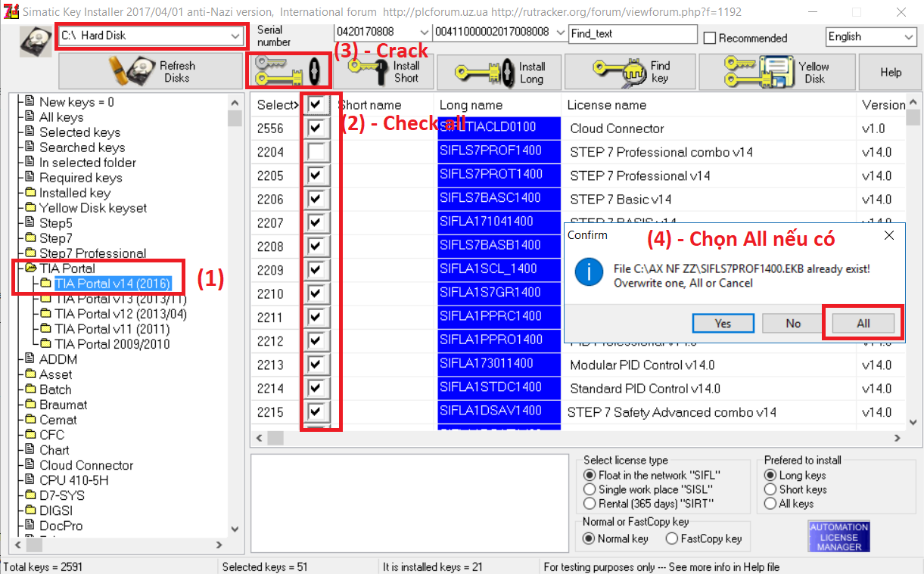Click the SIFLS7PROT1400 long name cell
This screenshot has width=924, height=574.
coord(499,175)
